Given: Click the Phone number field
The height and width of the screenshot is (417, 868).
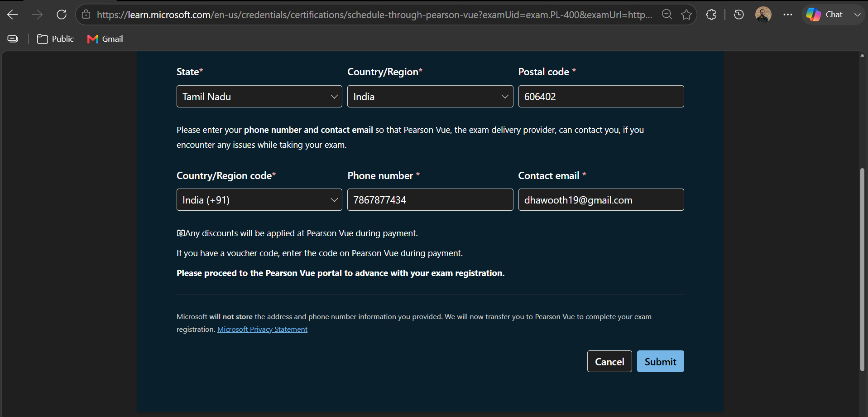Looking at the screenshot, I should tap(430, 200).
